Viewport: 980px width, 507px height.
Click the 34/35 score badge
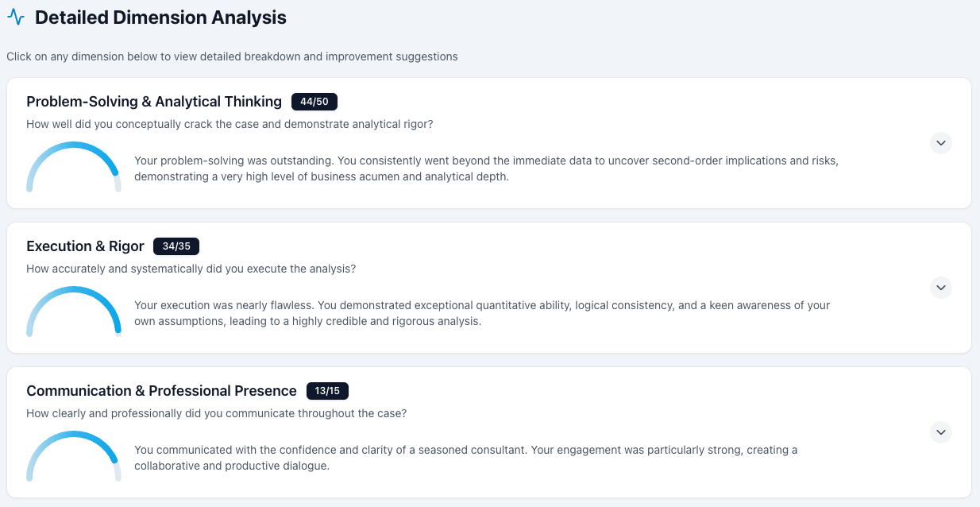tap(176, 246)
